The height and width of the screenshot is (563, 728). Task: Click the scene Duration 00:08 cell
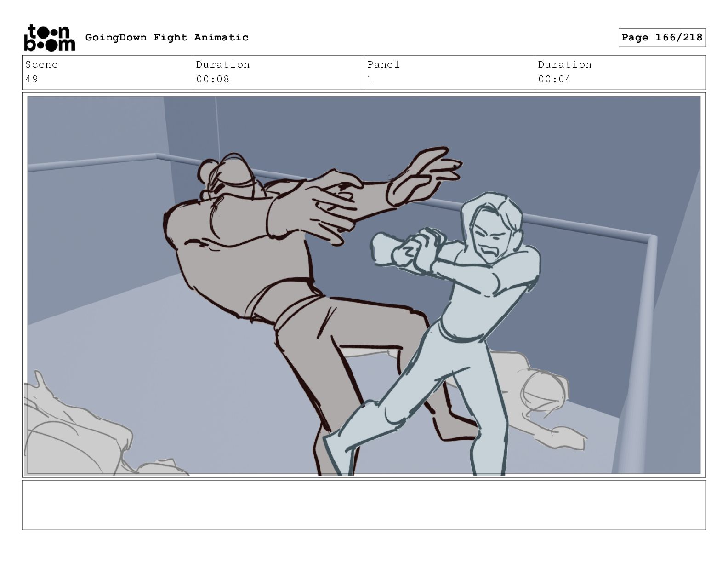tap(279, 72)
